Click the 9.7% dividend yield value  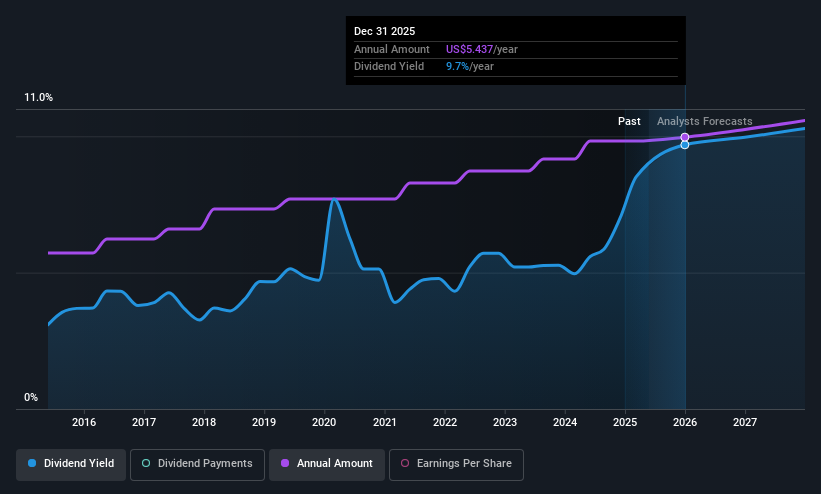point(457,67)
